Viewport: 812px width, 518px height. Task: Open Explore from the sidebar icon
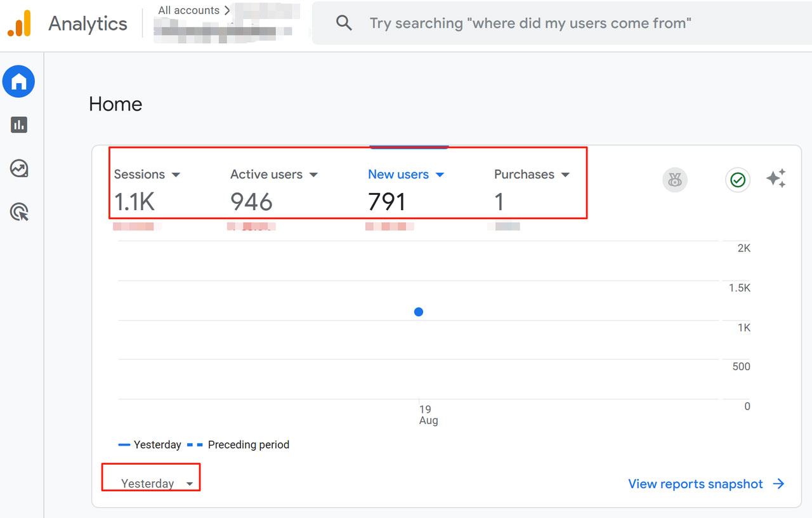(19, 168)
